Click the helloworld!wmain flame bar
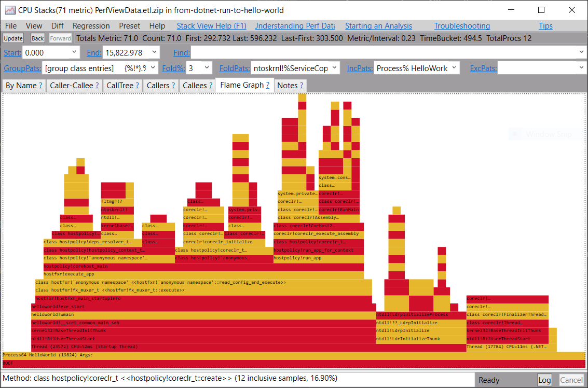588x388 pixels. pyautogui.click(x=203, y=315)
